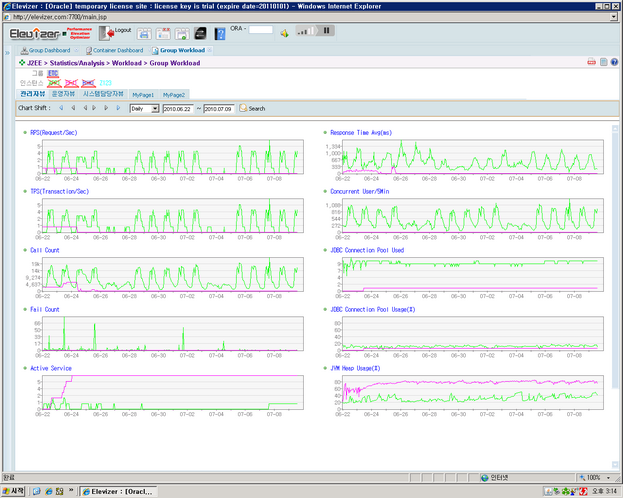Click the Call Count chart title
The image size is (623, 498).
(x=45, y=250)
